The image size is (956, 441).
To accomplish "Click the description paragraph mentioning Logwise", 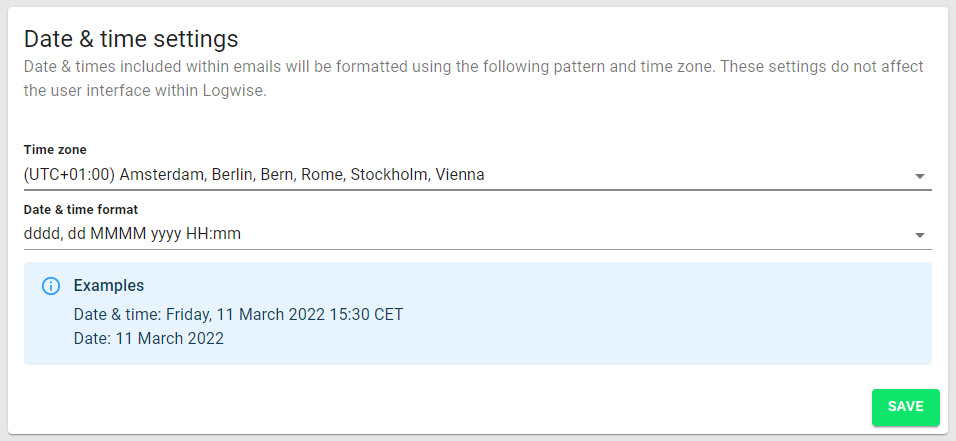I will point(474,79).
